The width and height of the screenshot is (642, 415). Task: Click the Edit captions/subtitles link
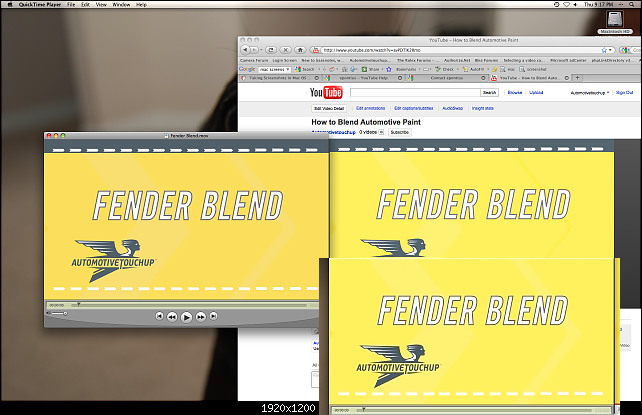click(414, 108)
